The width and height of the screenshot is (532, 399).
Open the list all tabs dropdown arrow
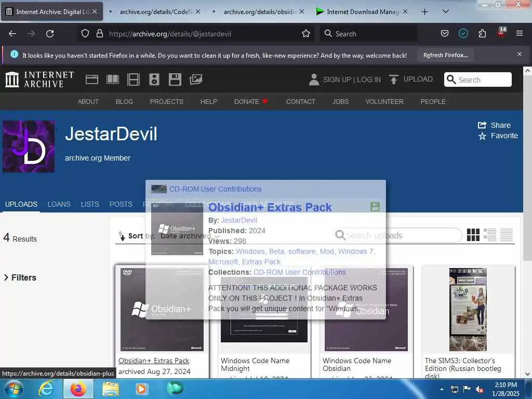(x=446, y=11)
